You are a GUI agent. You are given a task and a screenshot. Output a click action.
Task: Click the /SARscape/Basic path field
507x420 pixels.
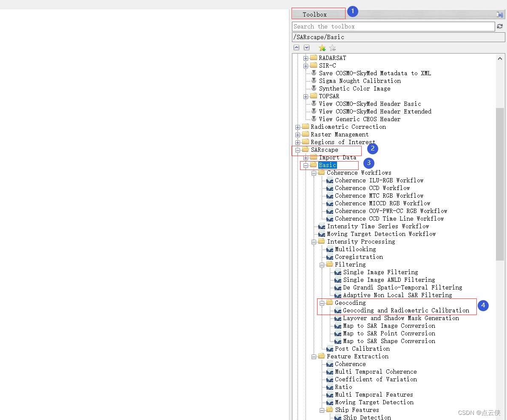(398, 37)
